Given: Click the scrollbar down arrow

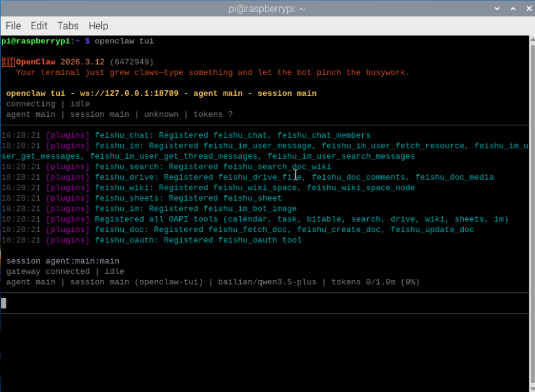Looking at the screenshot, I should coord(532,389).
